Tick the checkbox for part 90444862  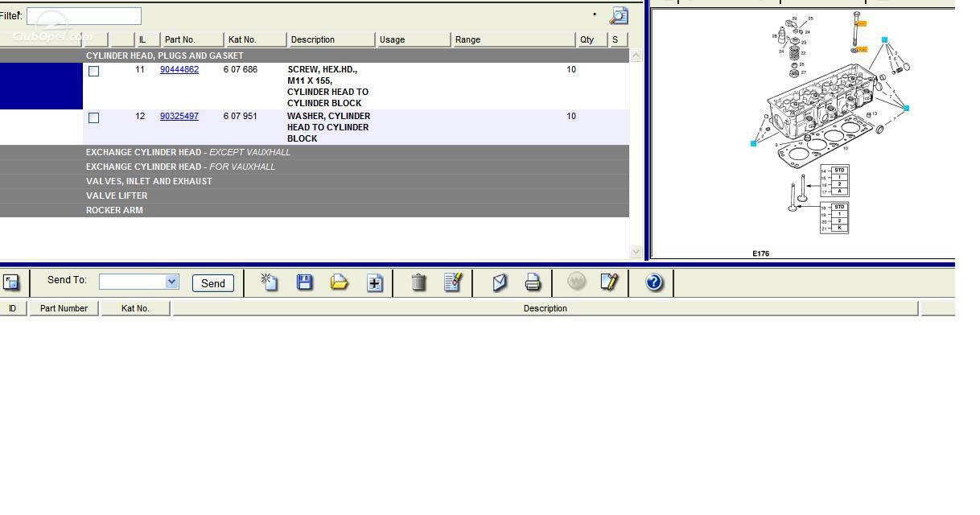click(93, 71)
